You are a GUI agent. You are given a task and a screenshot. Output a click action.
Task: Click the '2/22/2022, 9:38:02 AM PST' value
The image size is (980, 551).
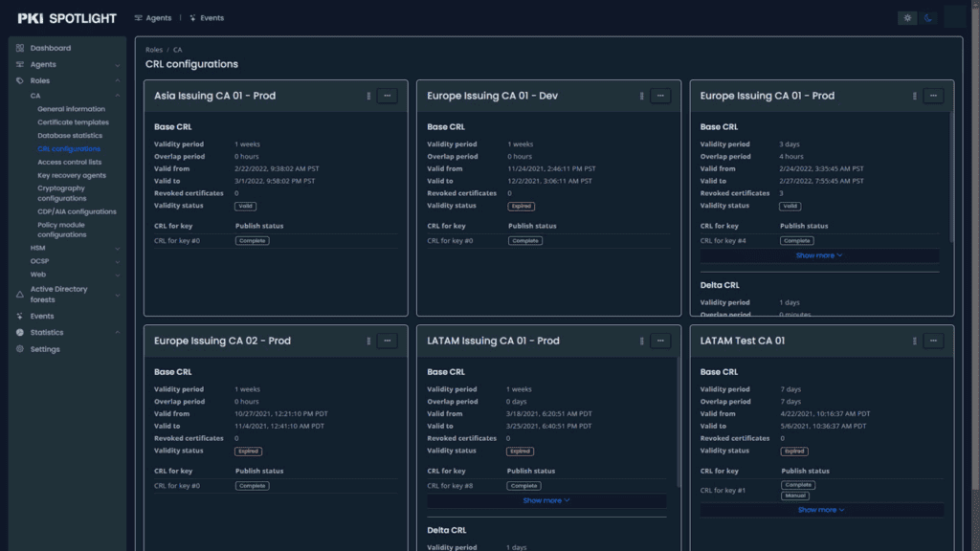coord(277,168)
